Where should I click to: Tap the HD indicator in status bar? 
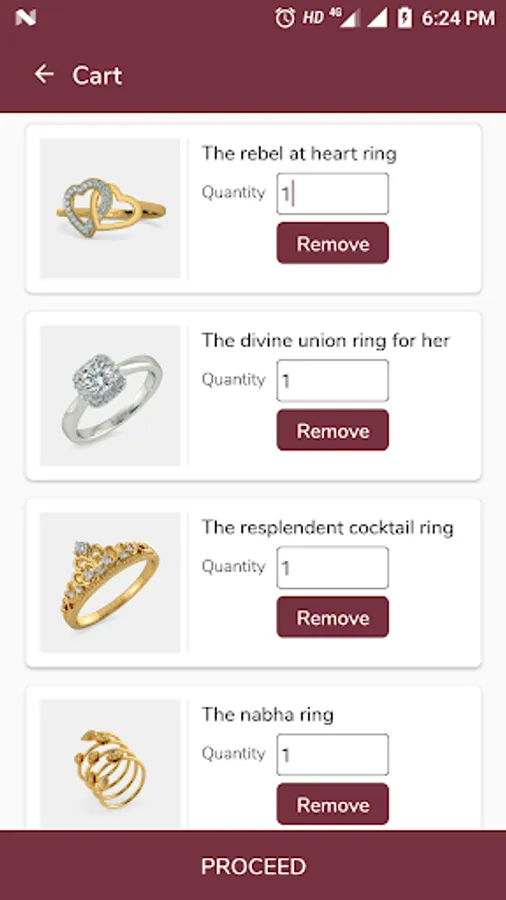click(x=313, y=18)
